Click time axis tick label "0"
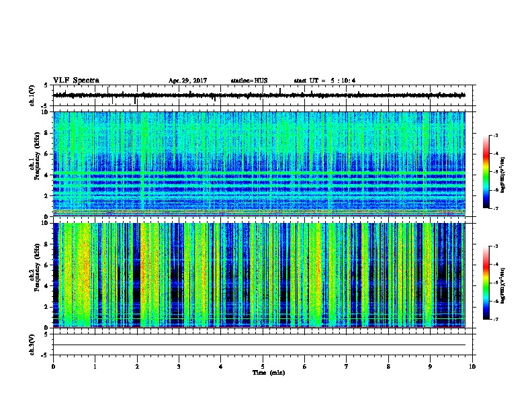This screenshot has width=532, height=411. click(53, 367)
